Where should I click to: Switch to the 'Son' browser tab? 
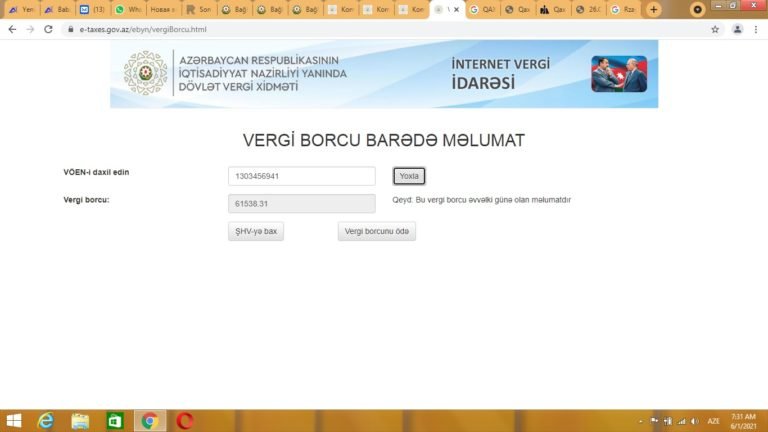199,9
